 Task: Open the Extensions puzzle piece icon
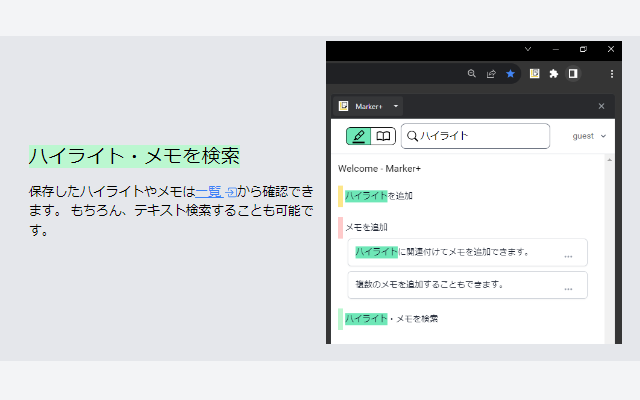(553, 73)
